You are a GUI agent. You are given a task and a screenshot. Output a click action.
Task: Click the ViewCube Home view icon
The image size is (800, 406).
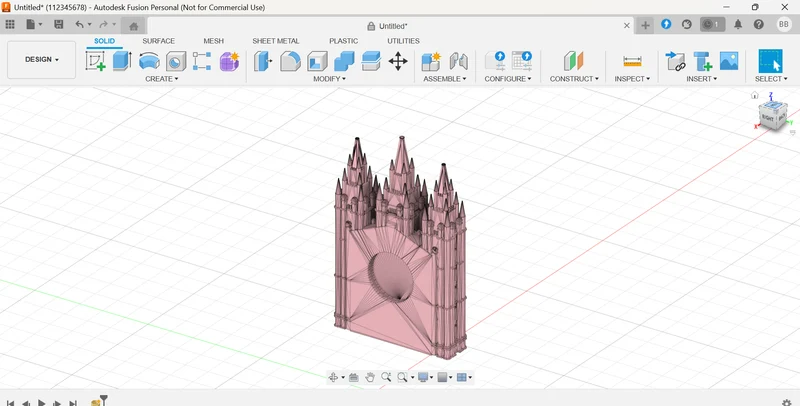tap(755, 95)
